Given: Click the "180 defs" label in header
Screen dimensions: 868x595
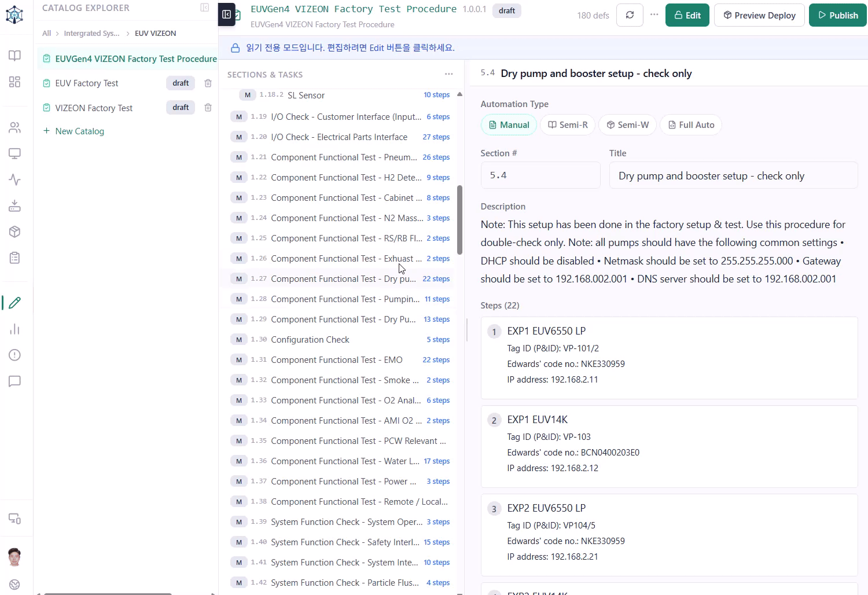Looking at the screenshot, I should (593, 16).
